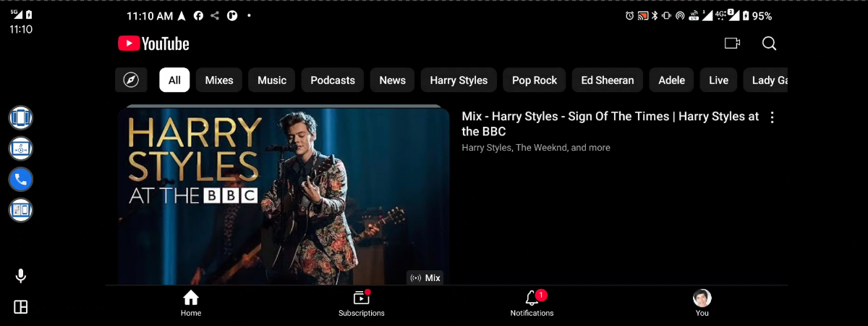Click the YouTube logo
The image size is (868, 326).
tap(153, 43)
